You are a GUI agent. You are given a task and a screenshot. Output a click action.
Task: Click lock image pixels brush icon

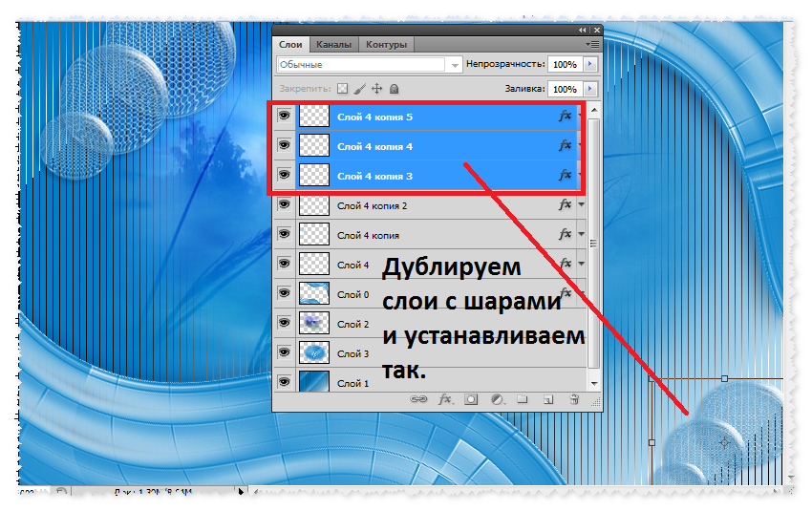pyautogui.click(x=359, y=89)
